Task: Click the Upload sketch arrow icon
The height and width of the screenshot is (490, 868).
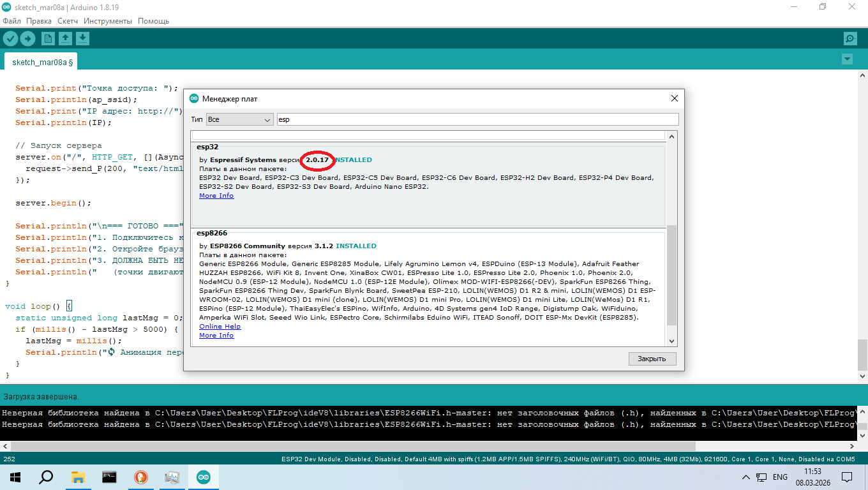Action: pos(27,39)
